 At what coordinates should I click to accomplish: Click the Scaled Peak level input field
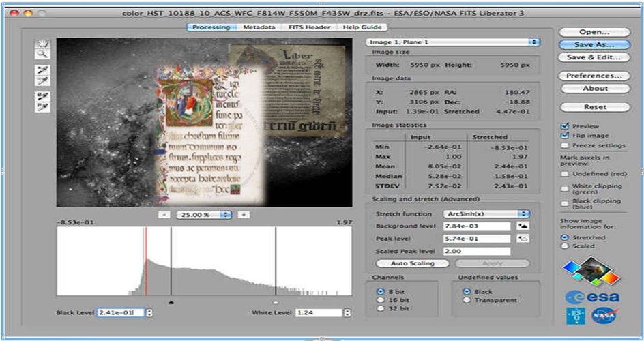476,251
